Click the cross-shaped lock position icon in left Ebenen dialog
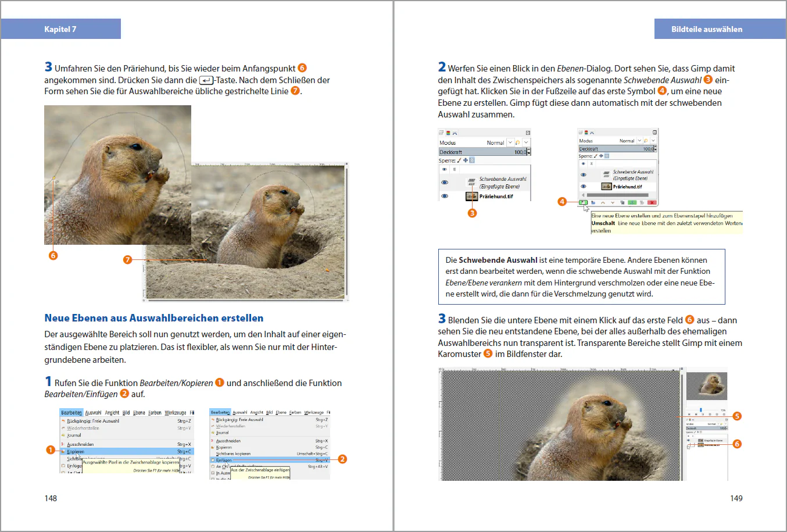Viewport: 787px width, 532px height. (466, 160)
